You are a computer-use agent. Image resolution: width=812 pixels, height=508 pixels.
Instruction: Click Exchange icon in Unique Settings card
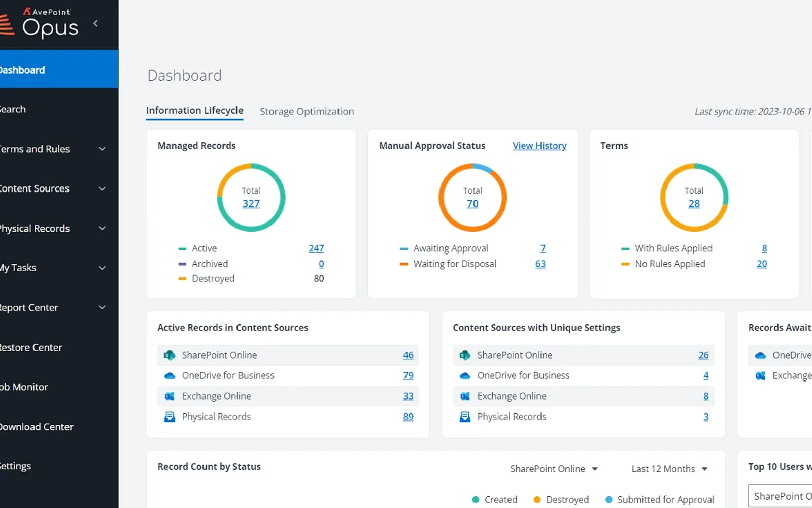coord(465,396)
